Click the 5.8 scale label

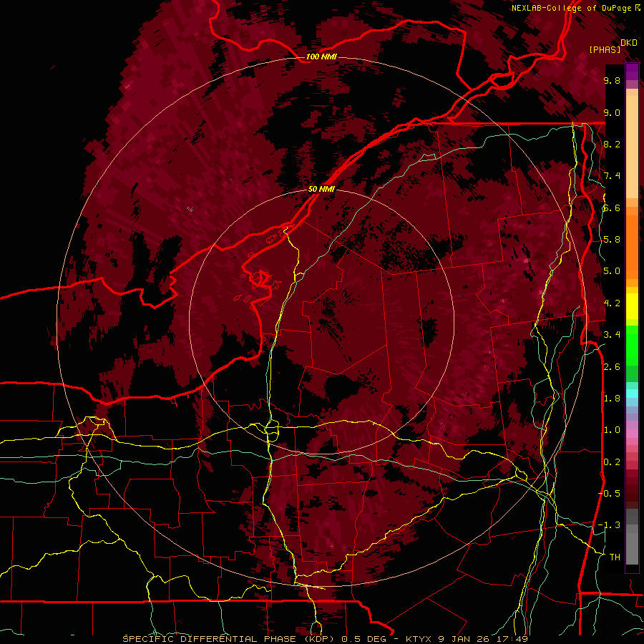(x=612, y=239)
